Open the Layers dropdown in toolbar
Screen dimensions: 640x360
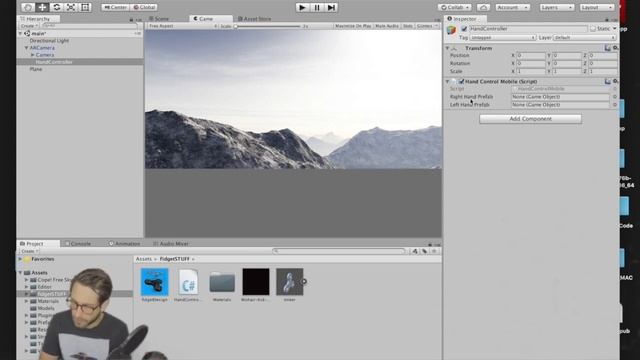tap(556, 7)
